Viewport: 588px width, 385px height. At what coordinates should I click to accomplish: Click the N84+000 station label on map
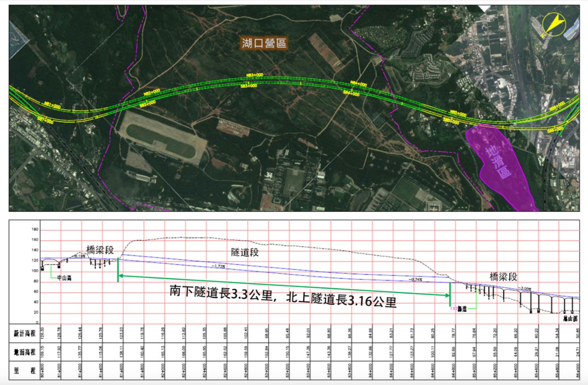coord(358,83)
